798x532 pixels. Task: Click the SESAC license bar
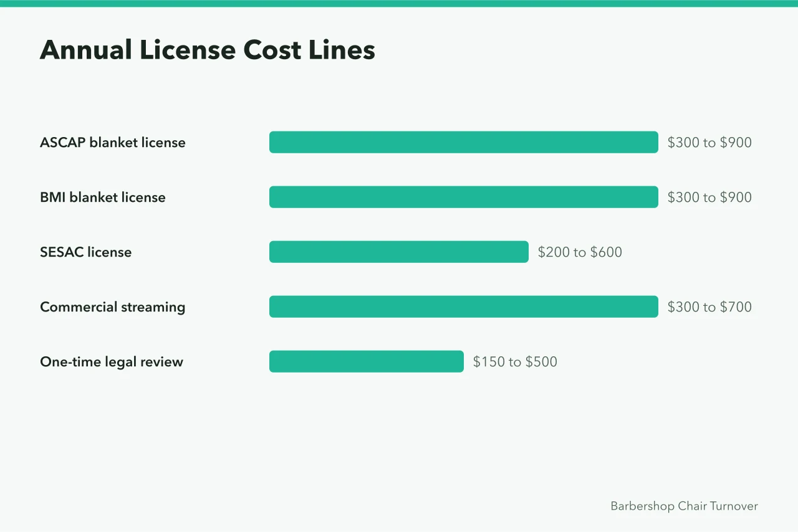(x=399, y=252)
